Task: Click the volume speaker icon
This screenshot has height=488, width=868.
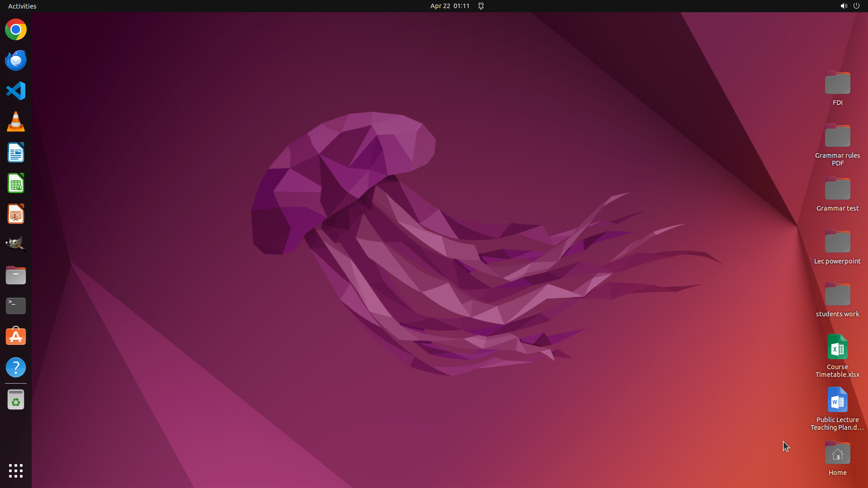Action: (x=843, y=6)
